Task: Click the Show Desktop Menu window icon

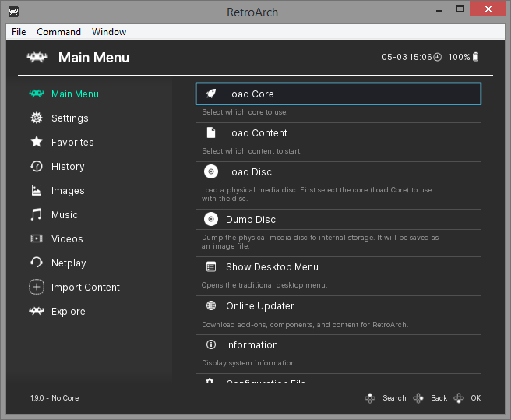Action: pos(211,266)
